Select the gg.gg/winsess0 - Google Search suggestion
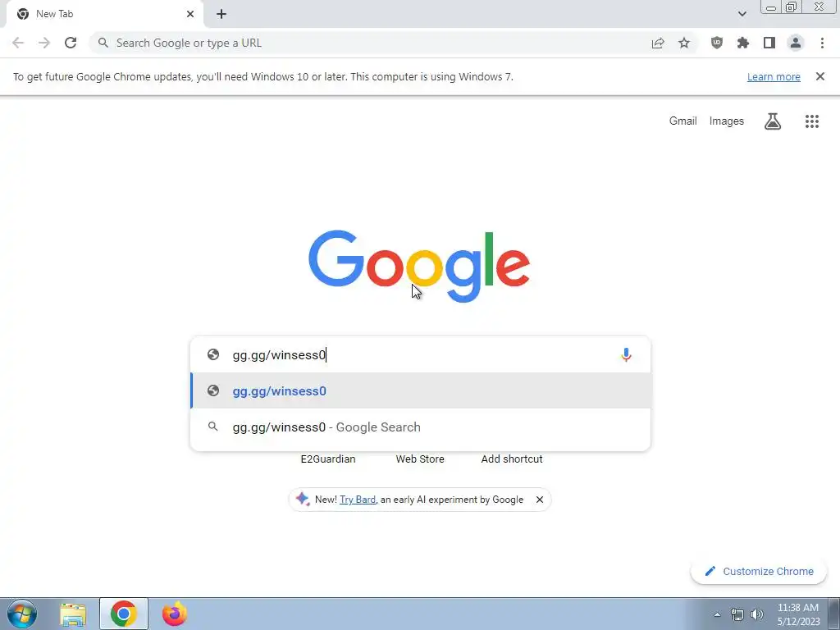 [421, 427]
